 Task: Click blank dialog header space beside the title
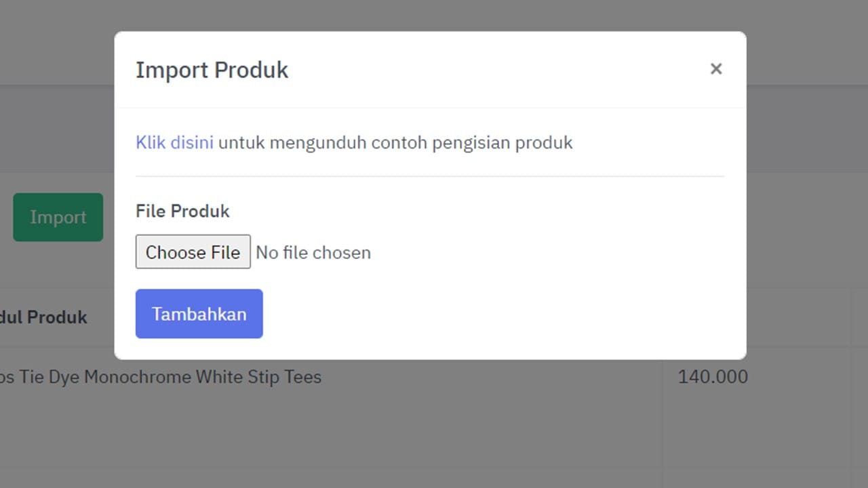point(475,70)
